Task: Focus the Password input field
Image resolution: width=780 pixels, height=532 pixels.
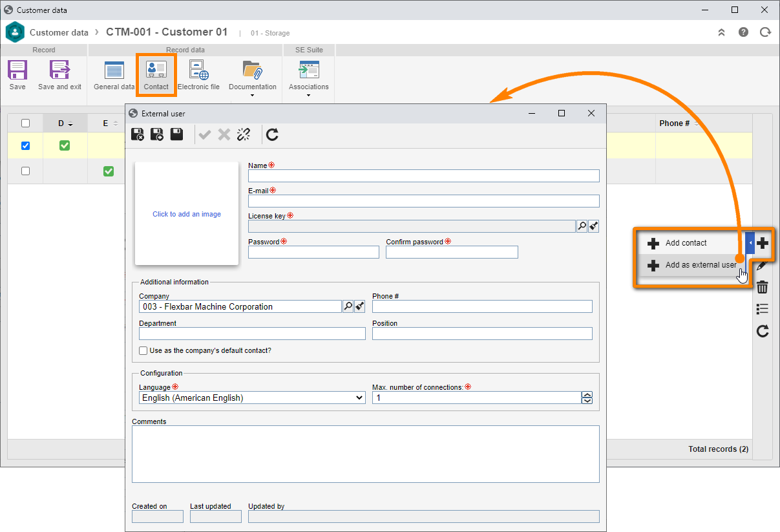Action: (313, 252)
